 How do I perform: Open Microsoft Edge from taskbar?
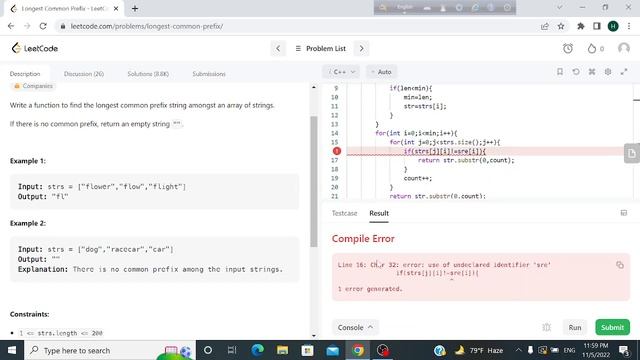(258, 350)
